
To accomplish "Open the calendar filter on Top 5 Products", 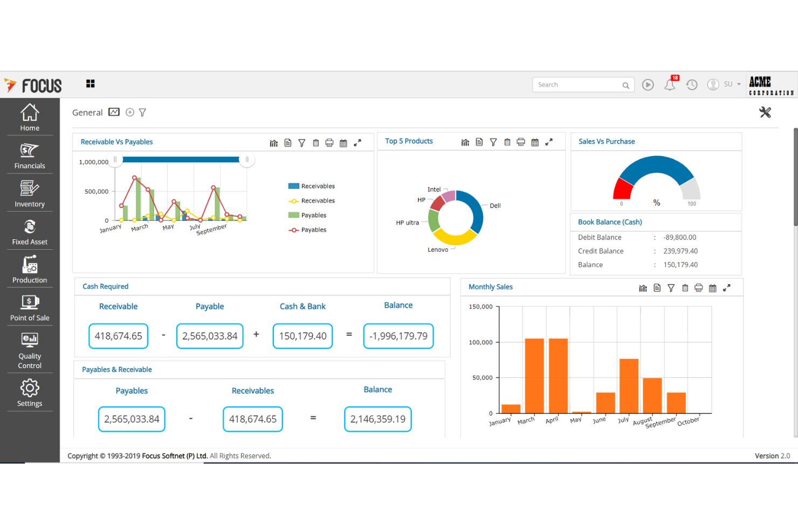I will [x=535, y=142].
